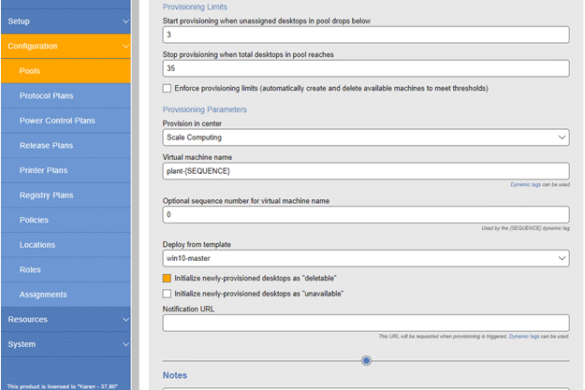Click the start provisioning threshold field

[x=366, y=35]
